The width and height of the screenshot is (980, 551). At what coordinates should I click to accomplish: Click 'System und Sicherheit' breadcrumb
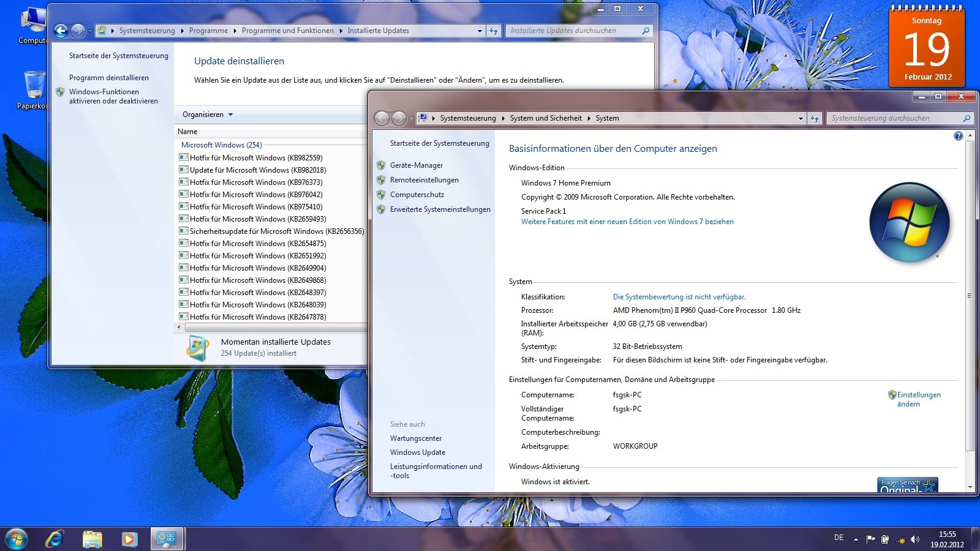546,118
